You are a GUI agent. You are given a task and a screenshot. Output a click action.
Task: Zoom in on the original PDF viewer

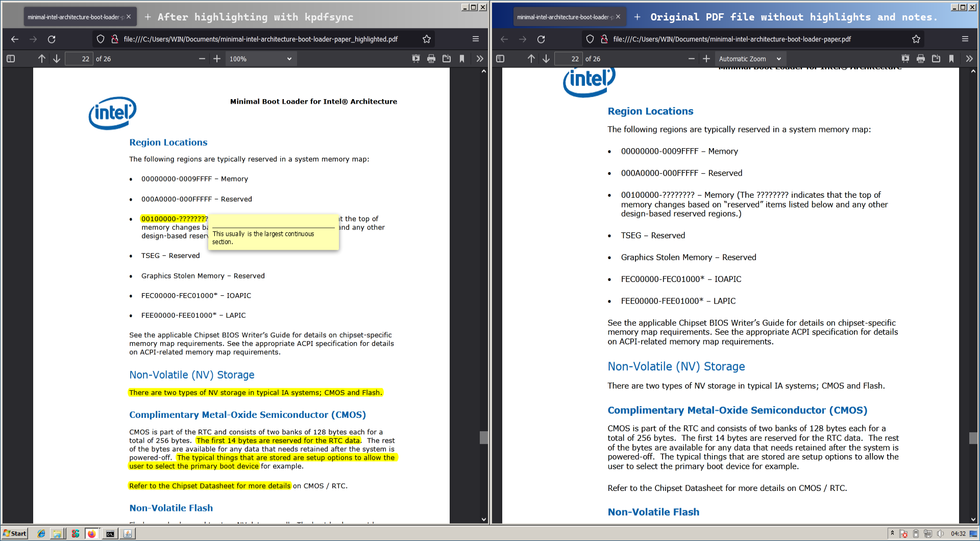click(x=706, y=59)
